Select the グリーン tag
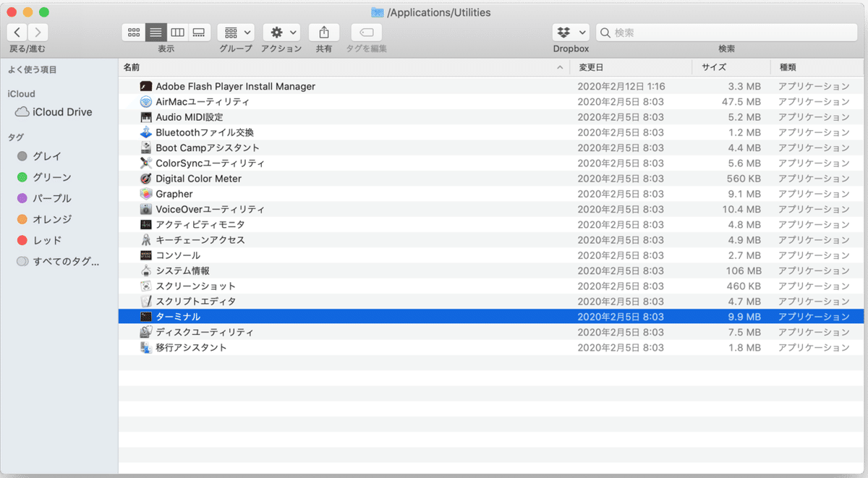This screenshot has width=868, height=478. click(45, 177)
